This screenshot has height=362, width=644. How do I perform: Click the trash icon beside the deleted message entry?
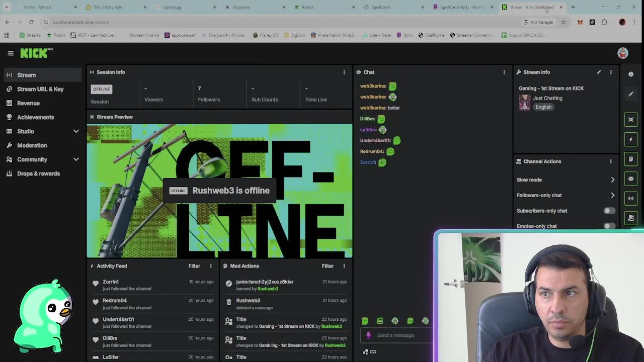(229, 303)
